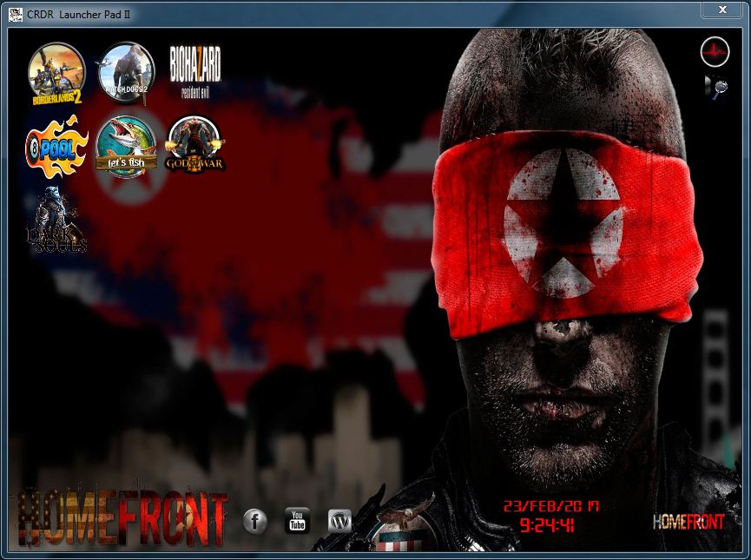
Task: Open the WordPress icon link
Action: (x=339, y=521)
